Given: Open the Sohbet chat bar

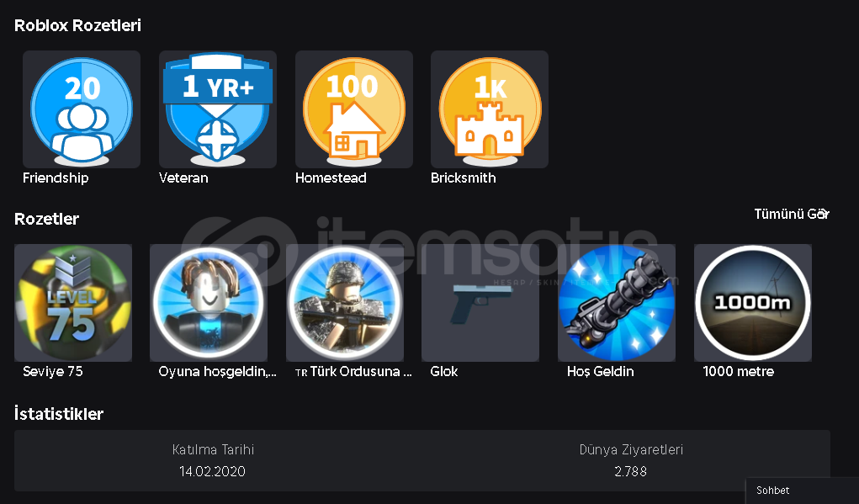Looking at the screenshot, I should click(x=802, y=491).
